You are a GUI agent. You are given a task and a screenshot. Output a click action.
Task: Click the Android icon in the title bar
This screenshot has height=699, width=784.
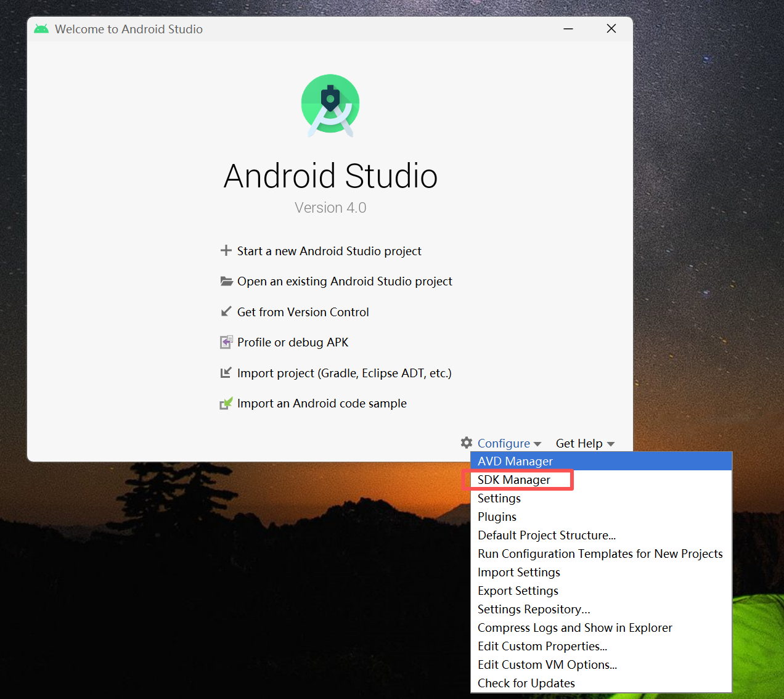tap(41, 29)
